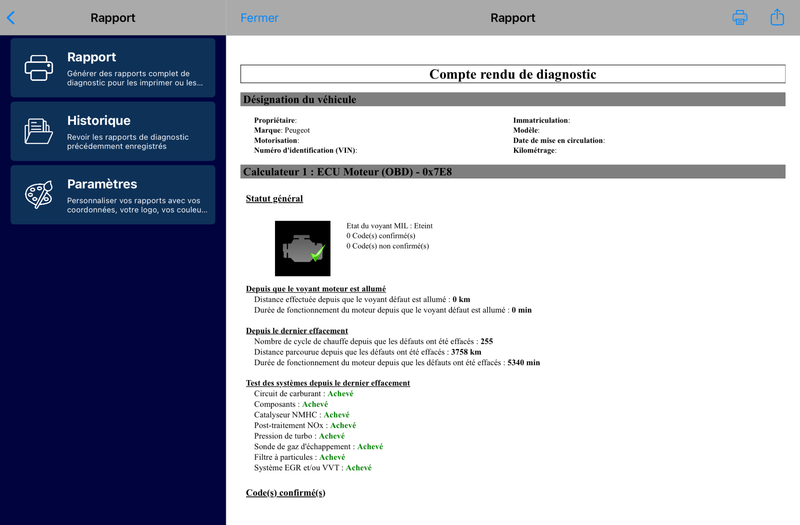Click the print icon in top bar
The width and height of the screenshot is (800, 525).
(740, 17)
